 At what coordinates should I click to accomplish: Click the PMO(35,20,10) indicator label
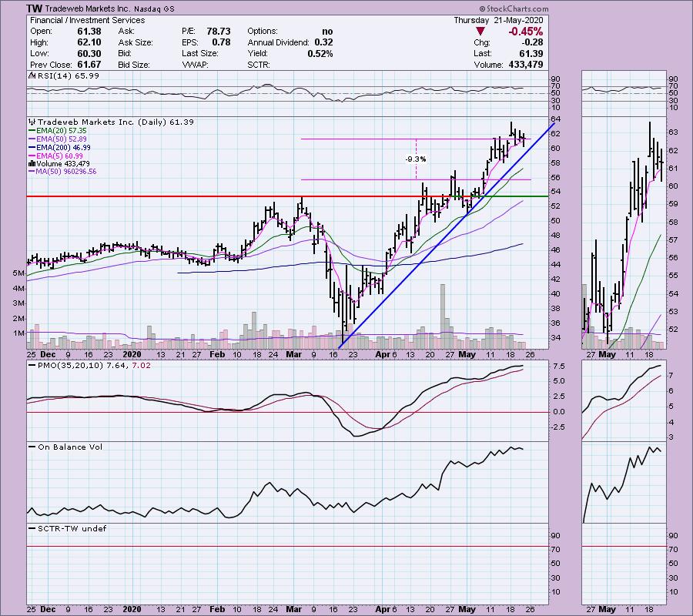[90, 366]
